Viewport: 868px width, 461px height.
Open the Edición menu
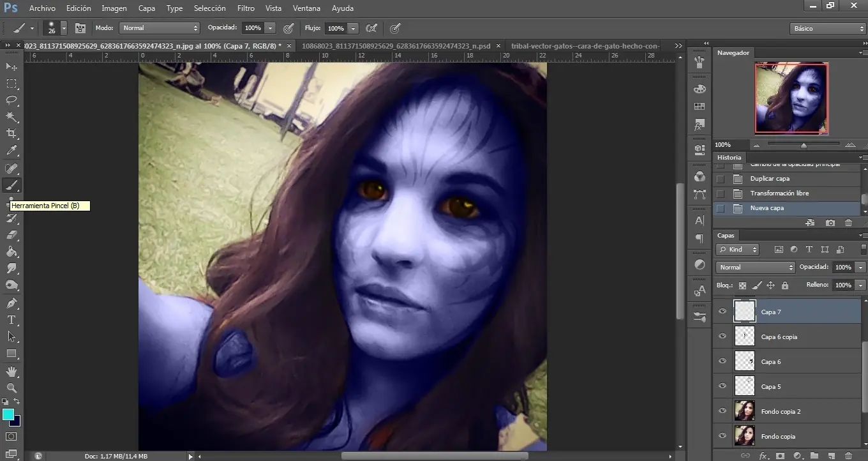click(79, 8)
